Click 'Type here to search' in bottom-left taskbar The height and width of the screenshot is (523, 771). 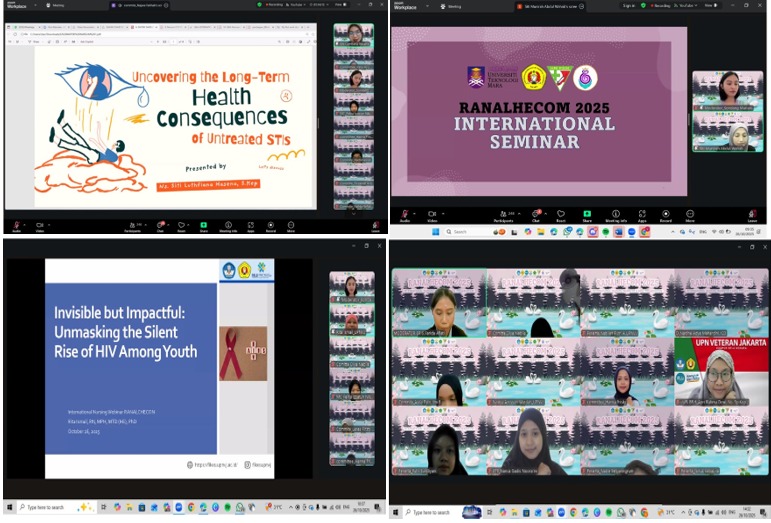(x=50, y=508)
